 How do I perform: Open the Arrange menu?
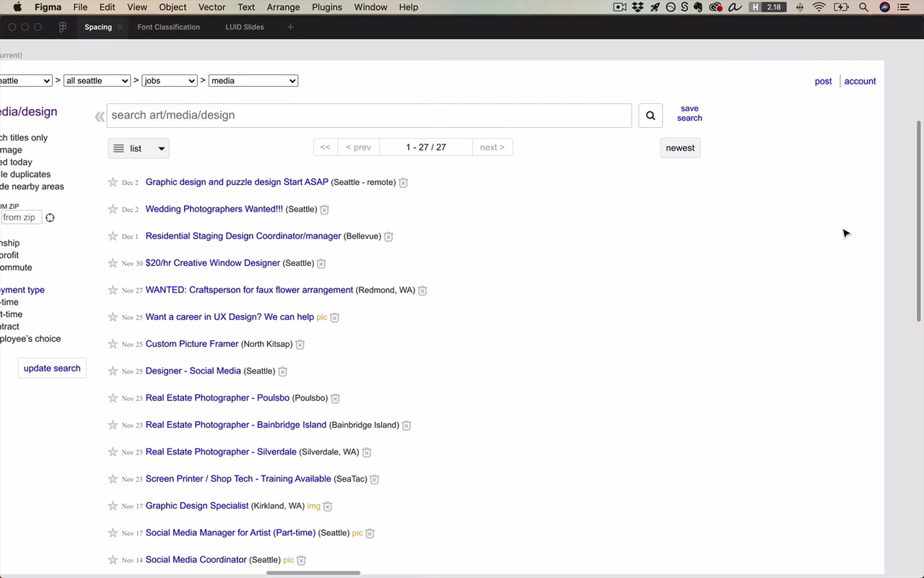click(x=283, y=7)
